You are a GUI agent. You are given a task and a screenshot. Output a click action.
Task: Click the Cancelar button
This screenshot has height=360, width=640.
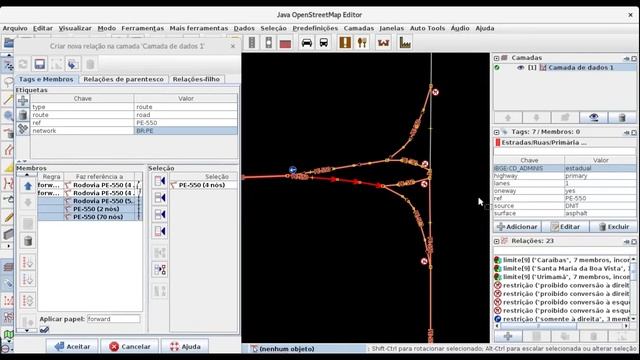pos(130,346)
